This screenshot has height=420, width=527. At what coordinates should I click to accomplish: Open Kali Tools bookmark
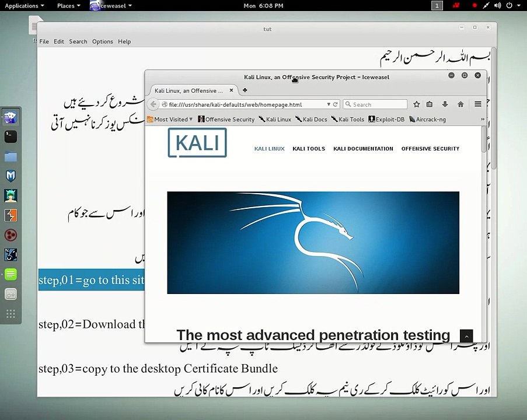pos(347,119)
